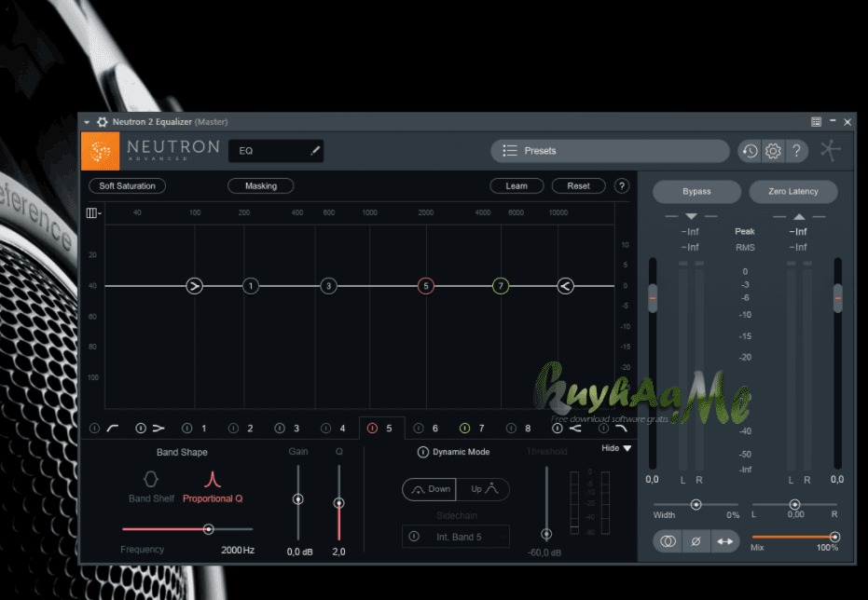
Task: Select the band 2 tab label
Action: tap(250, 428)
